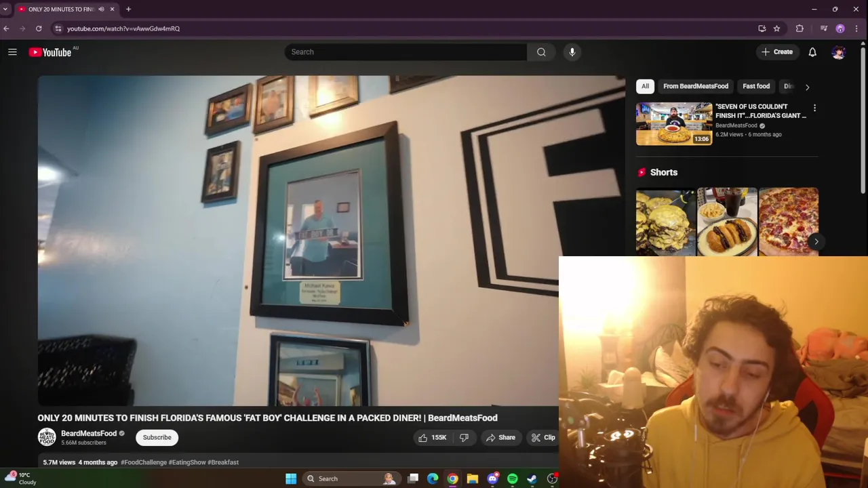Viewport: 868px width, 488px height.
Task: Open the stacked burgers Short thumbnail
Action: coord(665,222)
